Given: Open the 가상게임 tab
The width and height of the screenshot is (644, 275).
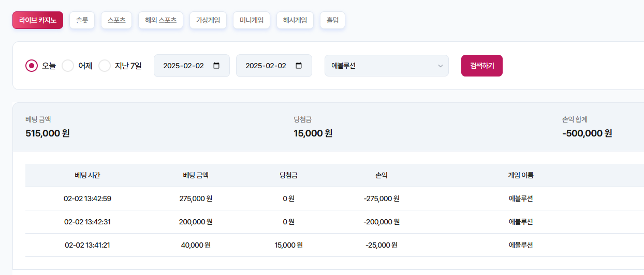Looking at the screenshot, I should [208, 20].
